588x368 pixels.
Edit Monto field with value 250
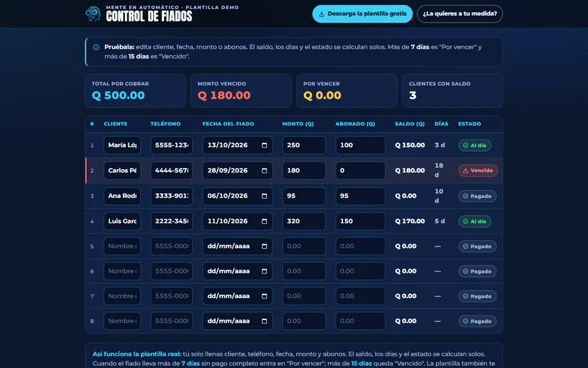coord(304,145)
